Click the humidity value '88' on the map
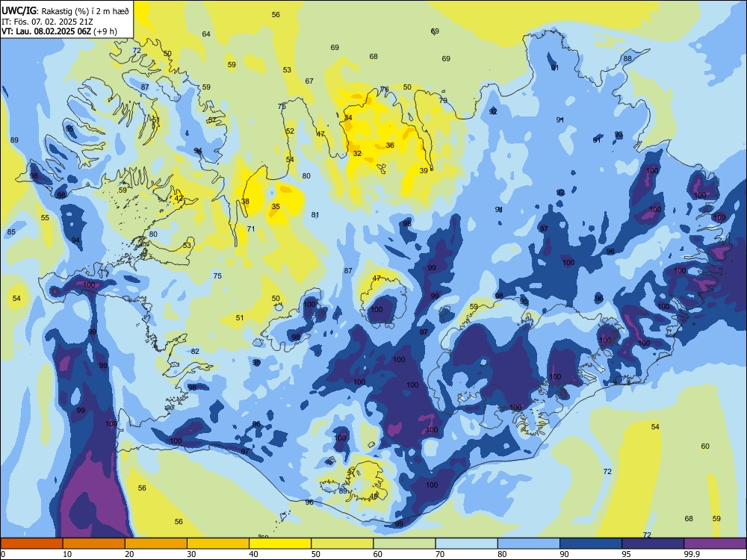The image size is (747, 560). tap(628, 58)
